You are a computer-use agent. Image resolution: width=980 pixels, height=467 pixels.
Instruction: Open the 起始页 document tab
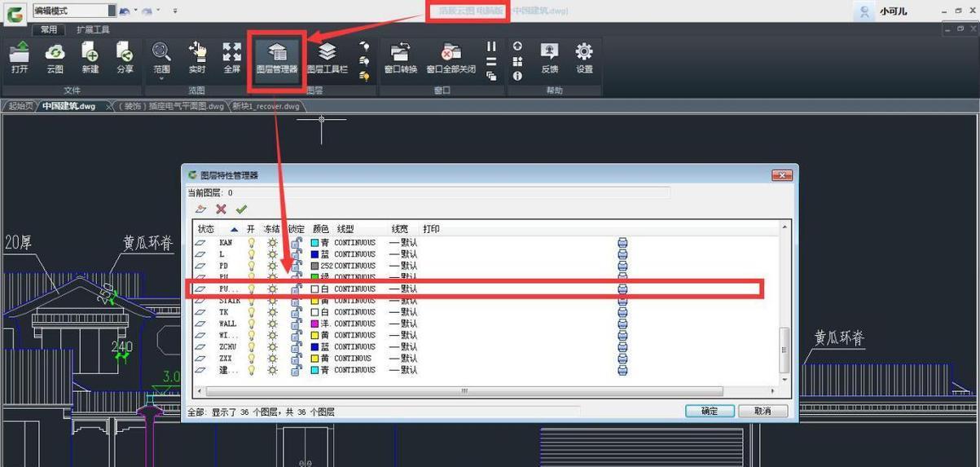[x=20, y=106]
